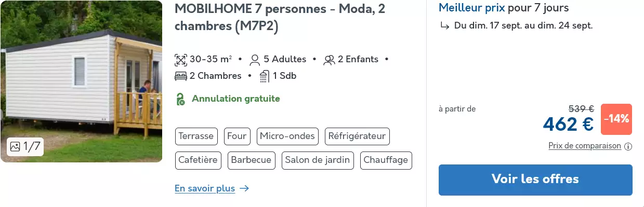
Task: Click the surface area icon beside 30-35 m²
Action: 181,60
